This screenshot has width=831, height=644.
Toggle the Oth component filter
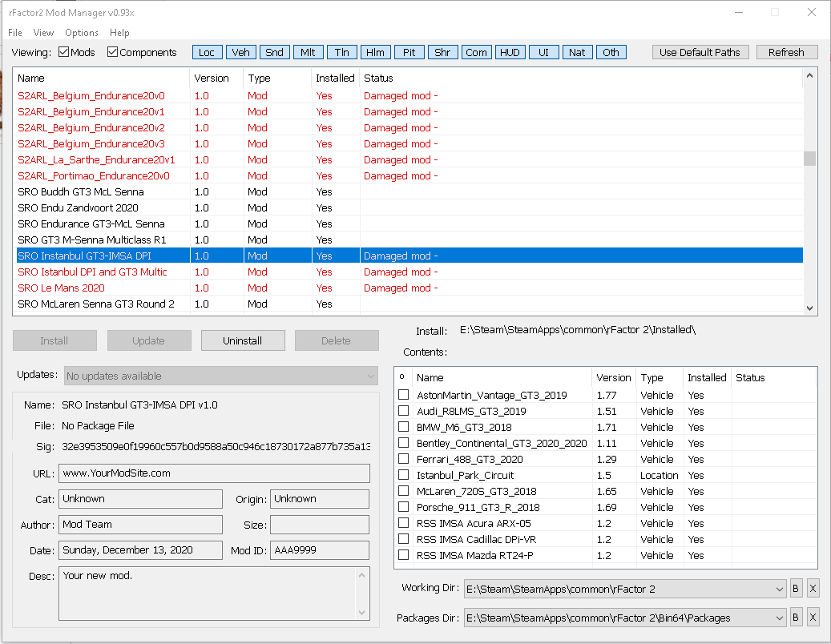click(611, 52)
